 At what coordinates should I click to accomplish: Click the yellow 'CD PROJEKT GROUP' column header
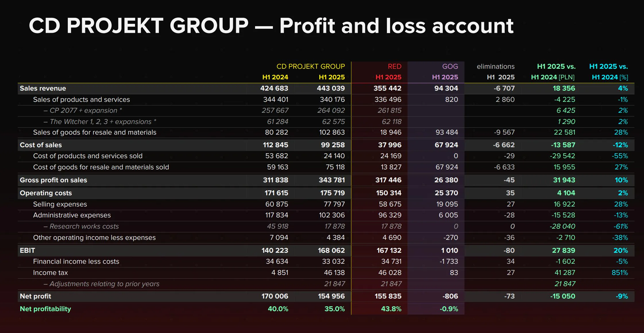click(311, 66)
